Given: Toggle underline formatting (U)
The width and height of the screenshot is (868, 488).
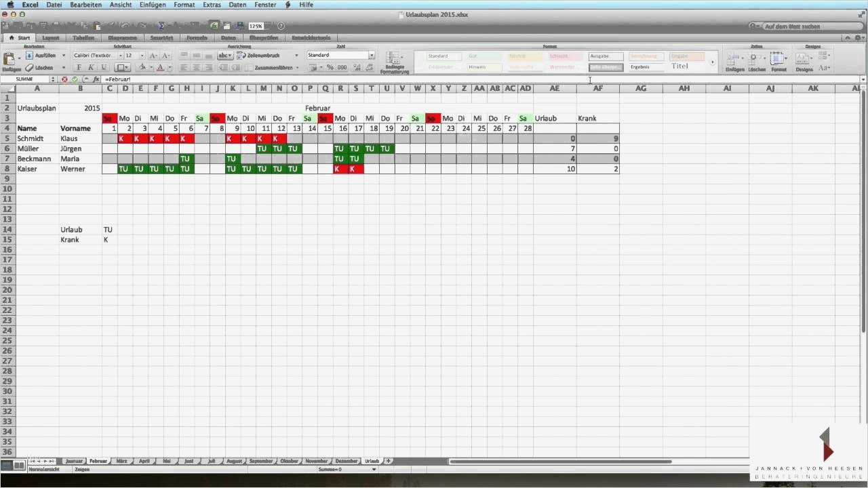Looking at the screenshot, I should click(x=103, y=68).
